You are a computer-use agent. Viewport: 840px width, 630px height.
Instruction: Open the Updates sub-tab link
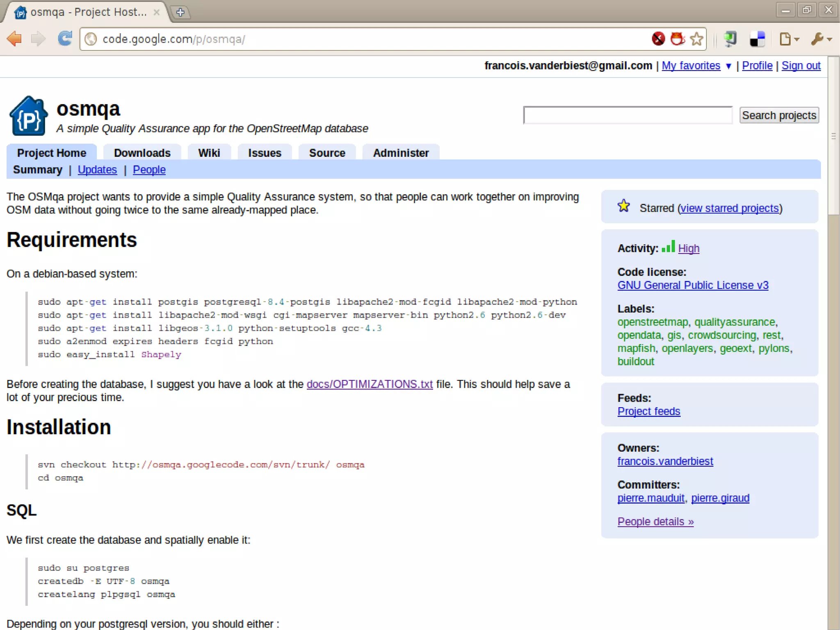[97, 170]
